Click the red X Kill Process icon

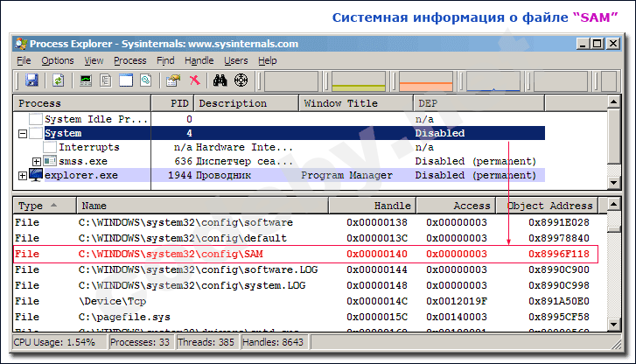[x=195, y=80]
